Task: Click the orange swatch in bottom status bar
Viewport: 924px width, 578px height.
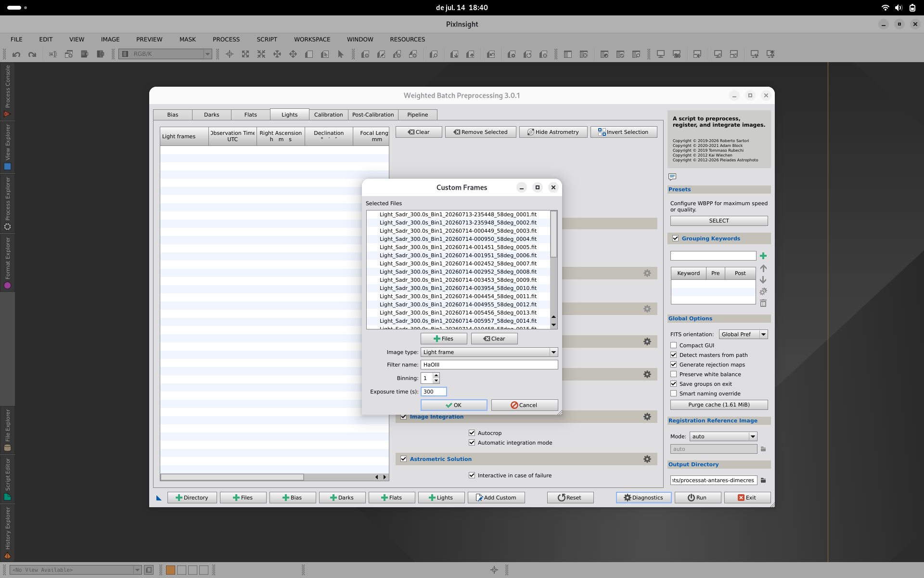Action: (170, 570)
